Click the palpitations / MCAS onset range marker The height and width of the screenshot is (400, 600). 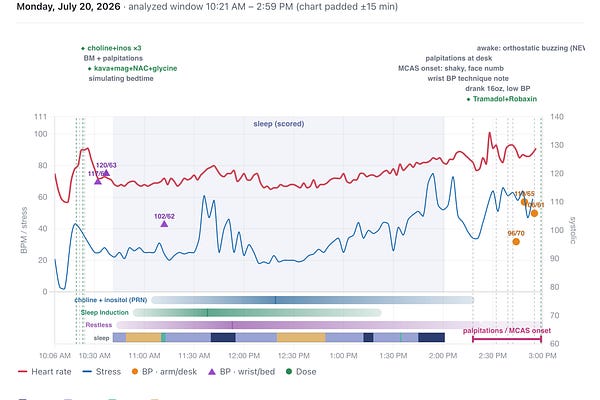click(507, 338)
